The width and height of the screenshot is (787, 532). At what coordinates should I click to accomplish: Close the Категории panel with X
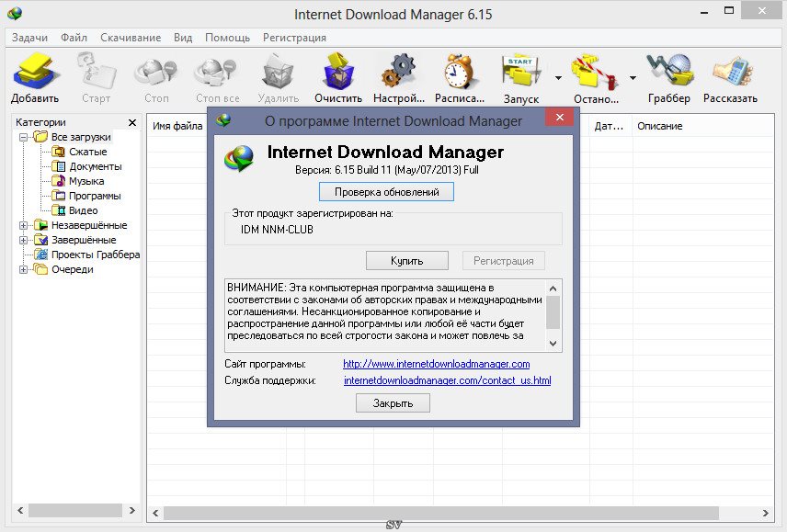[x=132, y=122]
